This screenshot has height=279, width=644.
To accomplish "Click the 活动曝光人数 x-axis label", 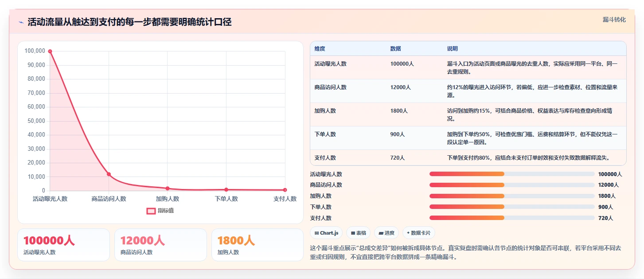I will (50, 199).
